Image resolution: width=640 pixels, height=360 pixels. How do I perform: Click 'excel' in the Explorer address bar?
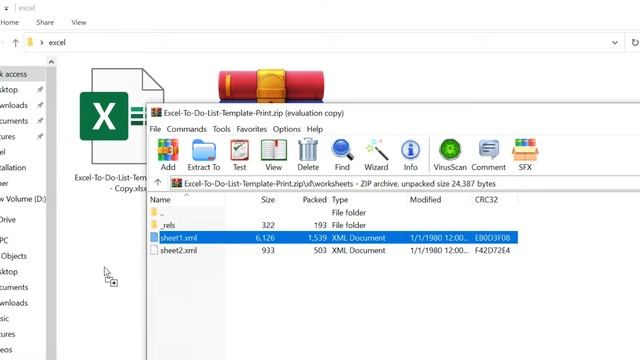57,42
